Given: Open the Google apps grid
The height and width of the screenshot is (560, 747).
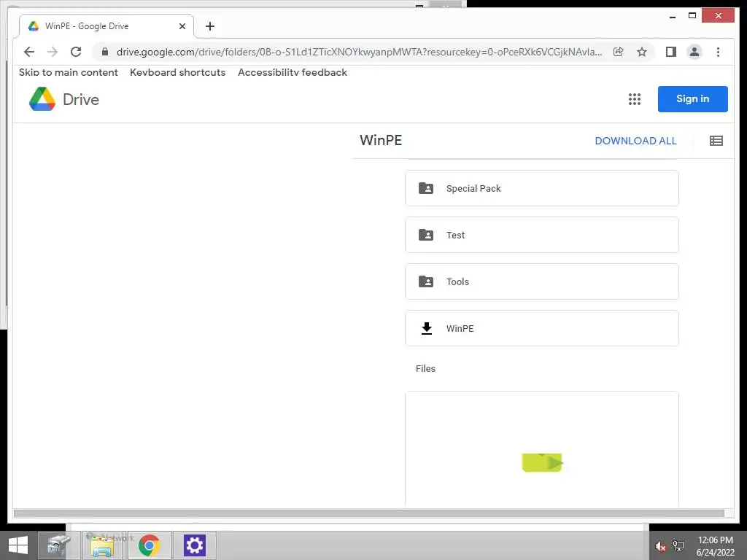Looking at the screenshot, I should (x=634, y=99).
